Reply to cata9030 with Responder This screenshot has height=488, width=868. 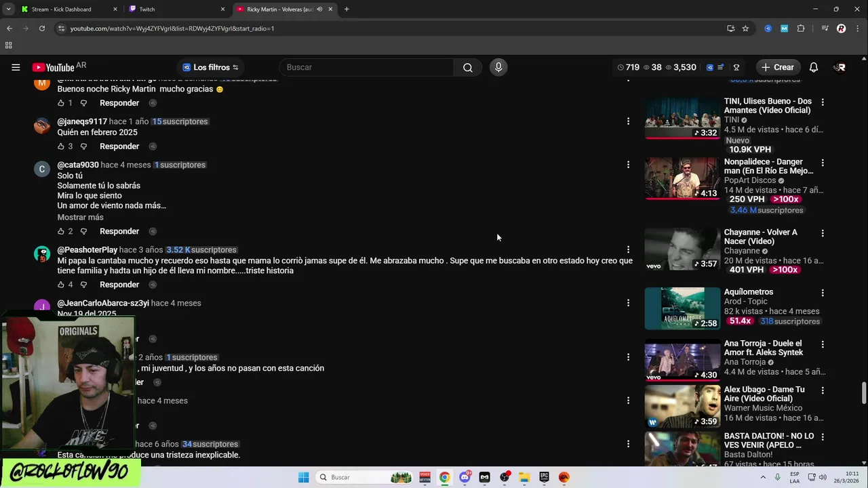pyautogui.click(x=119, y=231)
